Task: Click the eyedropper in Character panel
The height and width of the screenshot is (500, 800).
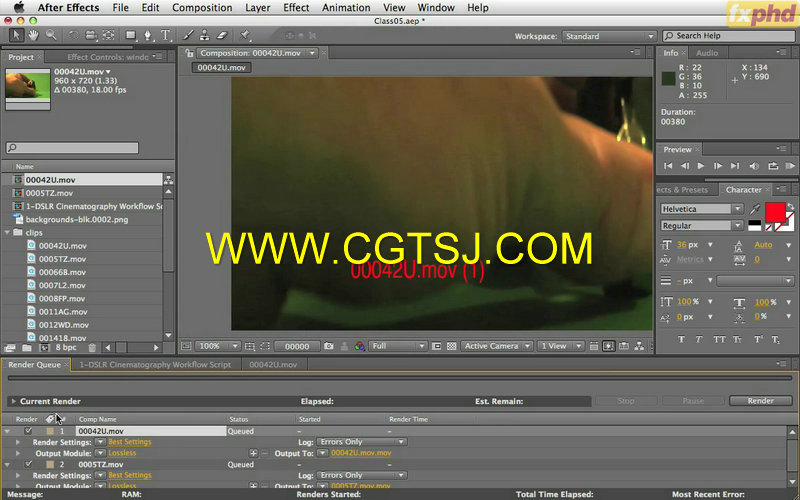Action: [x=755, y=209]
